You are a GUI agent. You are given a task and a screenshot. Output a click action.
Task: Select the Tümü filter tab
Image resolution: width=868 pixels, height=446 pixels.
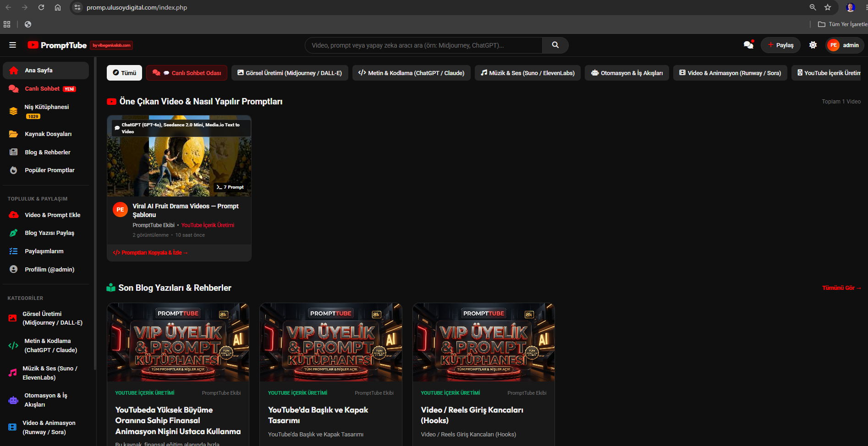click(x=124, y=73)
